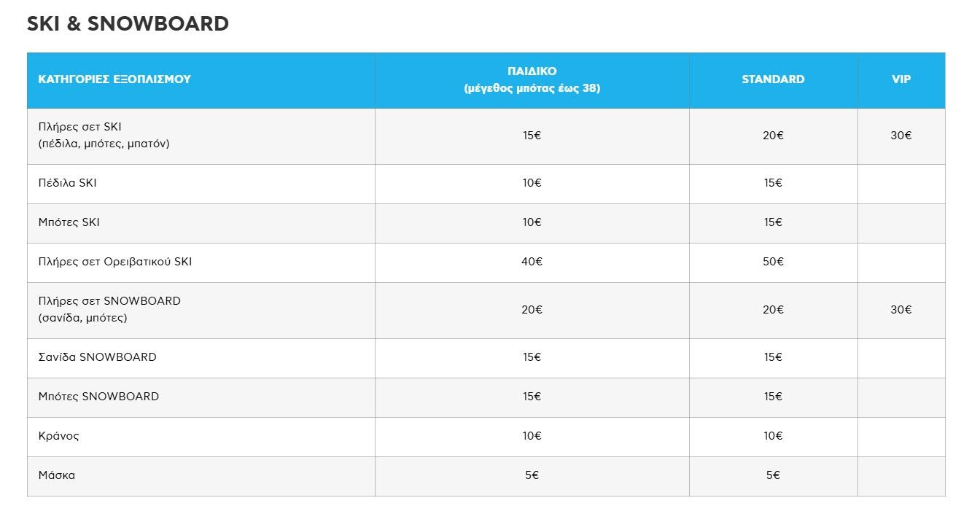Select the 10€ child price for Κράνος
Viewport: 980px width, 514px height.
tap(532, 436)
